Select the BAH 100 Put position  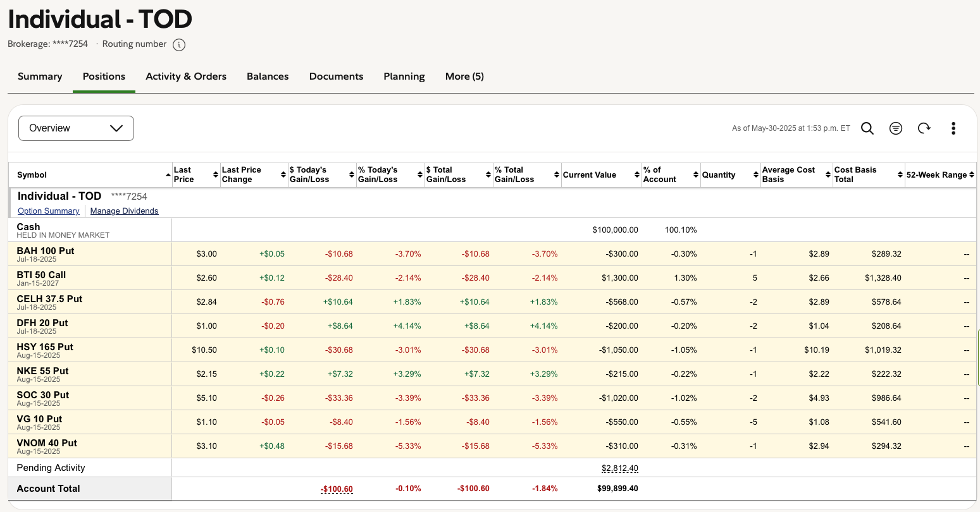(x=46, y=251)
